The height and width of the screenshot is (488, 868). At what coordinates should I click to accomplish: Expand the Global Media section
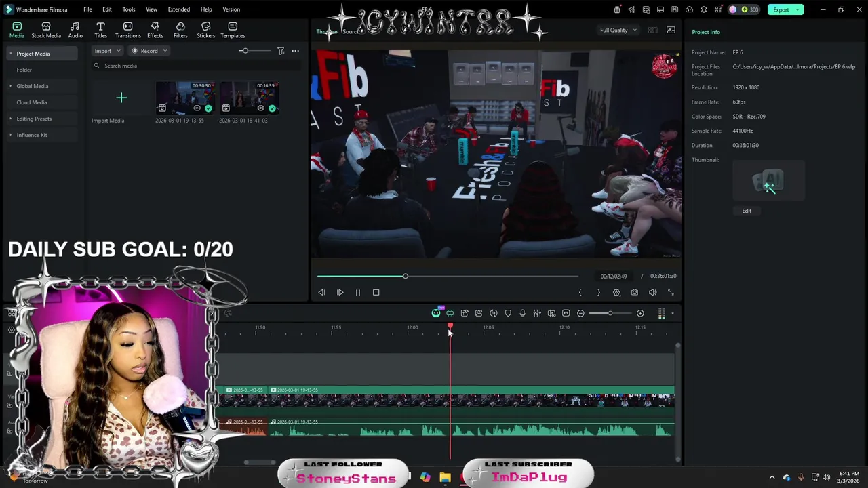coord(10,86)
